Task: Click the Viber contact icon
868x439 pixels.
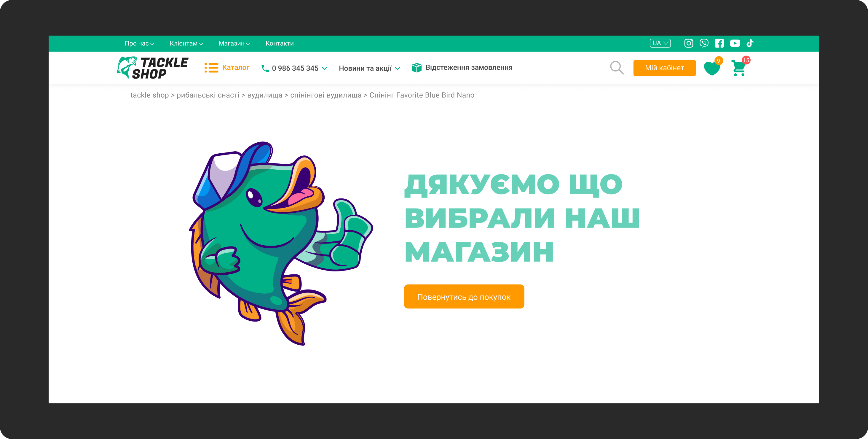Action: pos(704,43)
